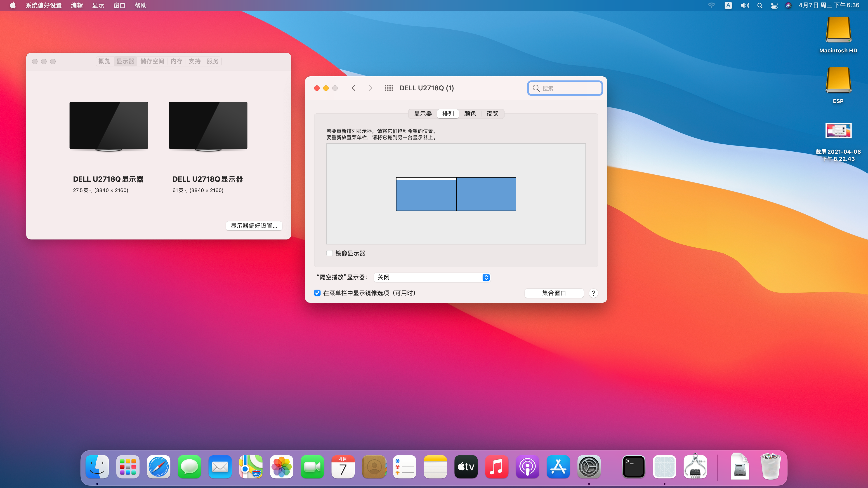Viewport: 868px width, 488px height.
Task: Open Control Center in the menu bar
Action: pyautogui.click(x=774, y=5)
